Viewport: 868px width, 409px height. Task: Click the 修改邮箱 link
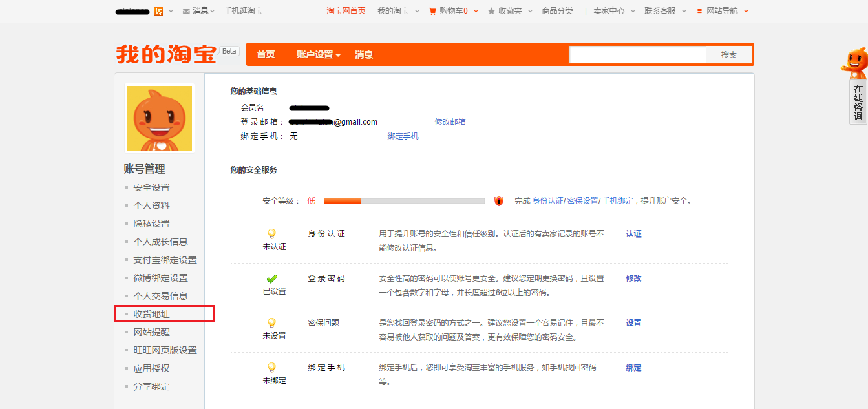click(x=450, y=121)
